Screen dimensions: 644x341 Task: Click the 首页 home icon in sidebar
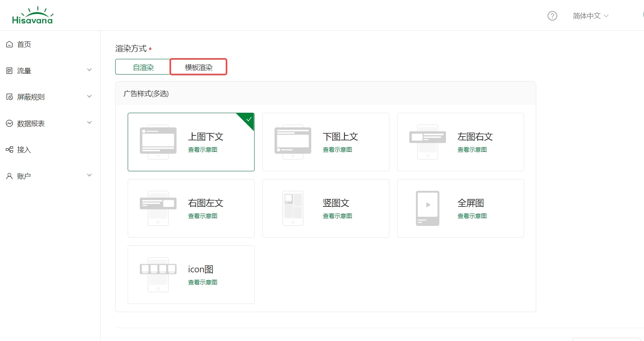pyautogui.click(x=9, y=44)
